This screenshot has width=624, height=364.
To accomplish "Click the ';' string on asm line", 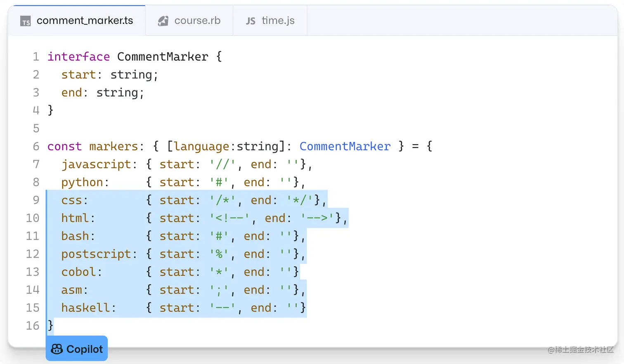I will [x=219, y=290].
